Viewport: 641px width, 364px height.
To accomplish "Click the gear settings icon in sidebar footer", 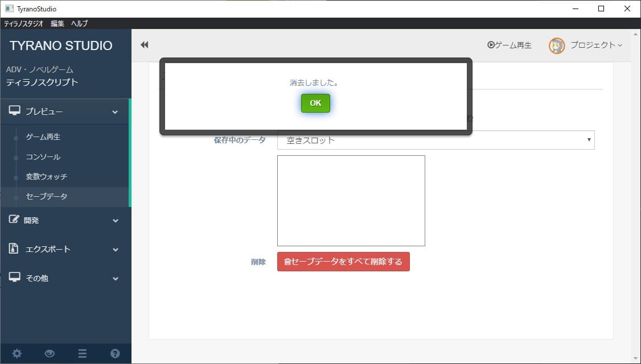I will tap(17, 353).
